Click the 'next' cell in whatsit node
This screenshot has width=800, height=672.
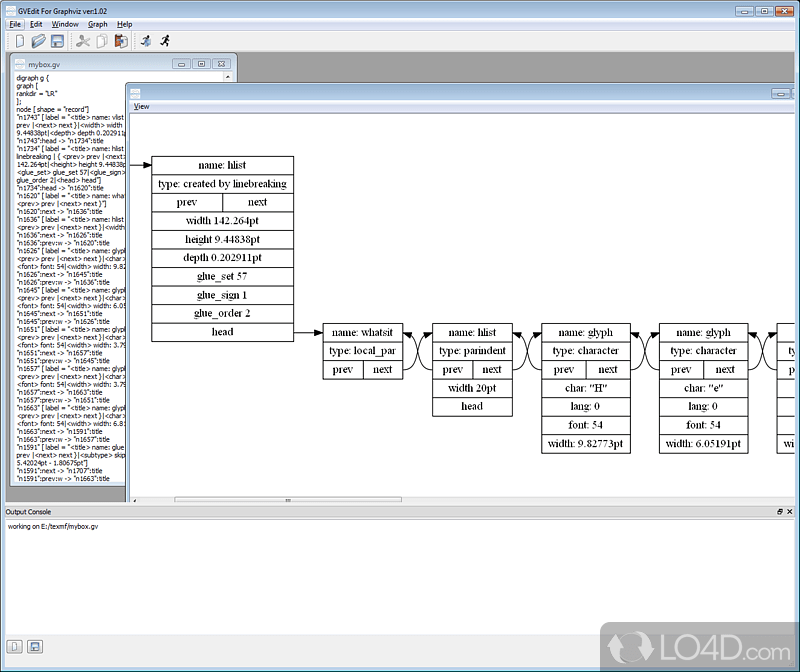pyautogui.click(x=383, y=369)
